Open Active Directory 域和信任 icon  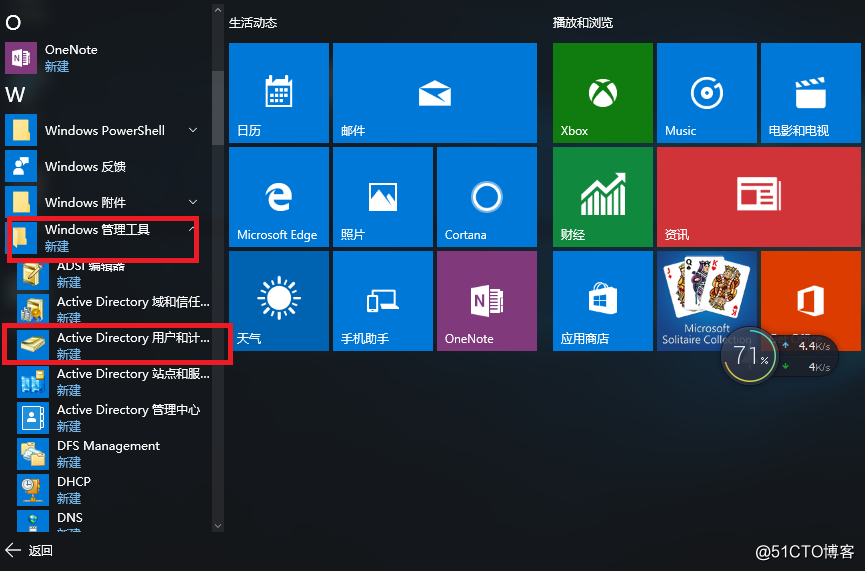click(33, 309)
